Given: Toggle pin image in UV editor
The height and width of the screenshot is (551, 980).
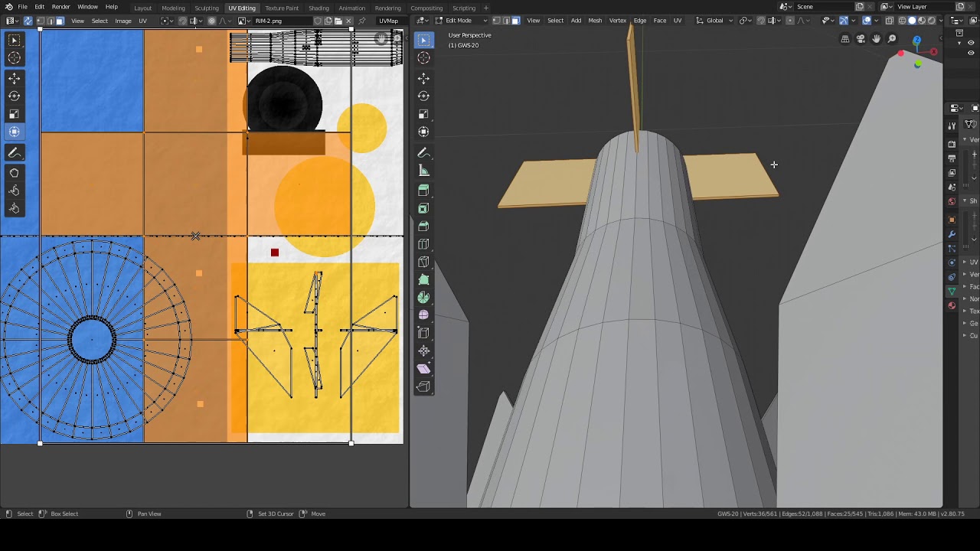Looking at the screenshot, I should tap(362, 21).
